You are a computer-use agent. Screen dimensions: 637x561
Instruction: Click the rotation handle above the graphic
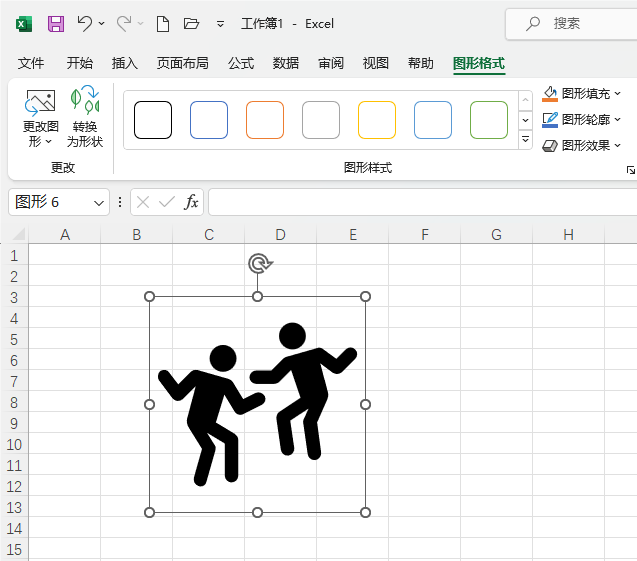pyautogui.click(x=258, y=264)
